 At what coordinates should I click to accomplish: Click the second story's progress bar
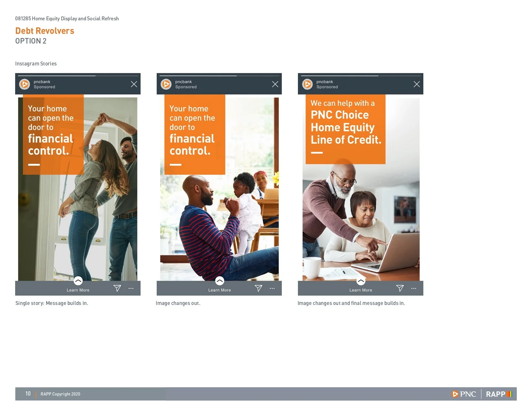[219, 76]
